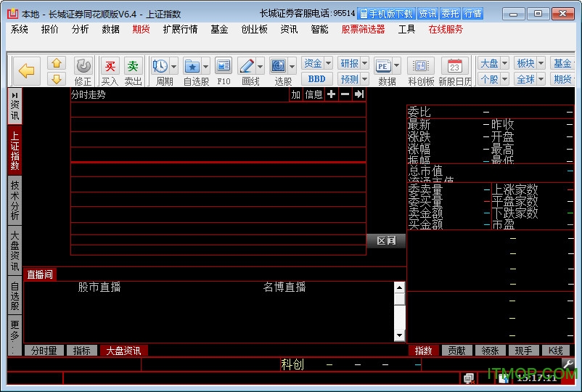
Task: Click the BBD toolbar button
Action: point(316,79)
